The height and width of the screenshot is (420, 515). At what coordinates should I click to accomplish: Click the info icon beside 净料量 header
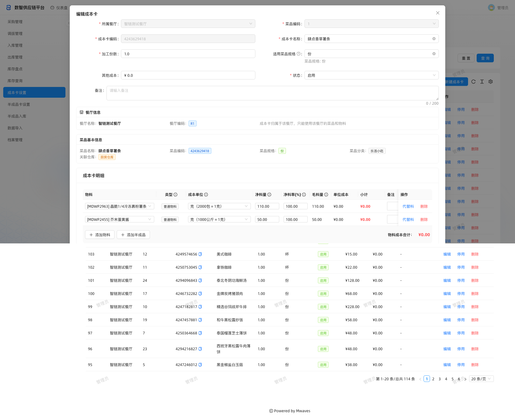point(269,195)
